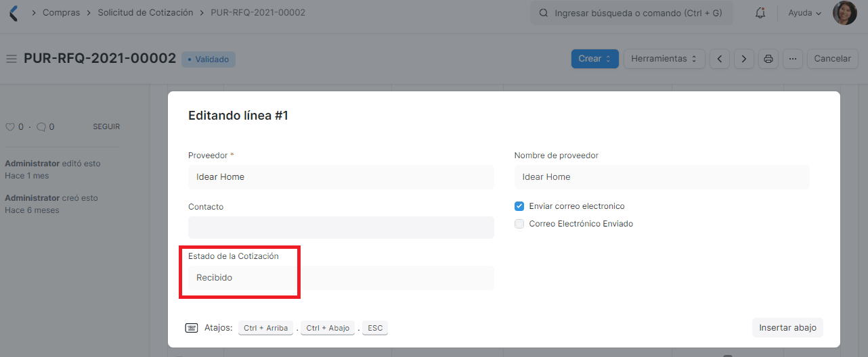Click the PUR-RFQ-2021-00002 page title
The width and height of the screenshot is (868, 357).
(100, 59)
